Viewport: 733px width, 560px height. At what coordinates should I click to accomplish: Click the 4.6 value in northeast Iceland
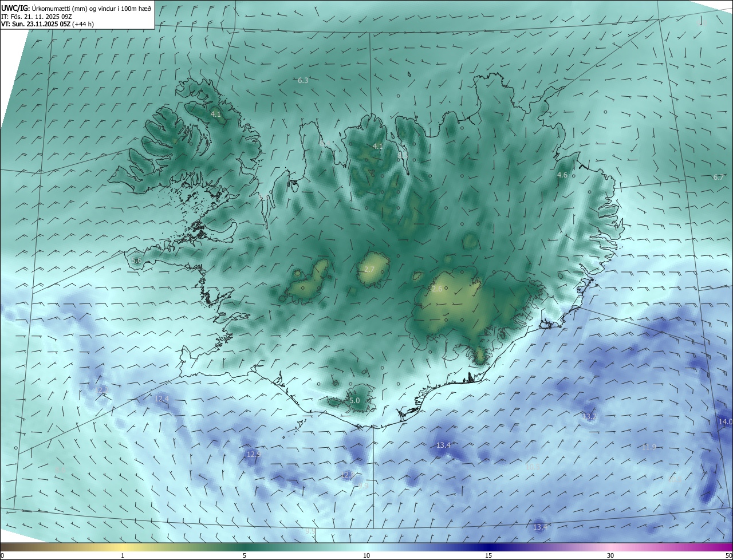click(562, 175)
